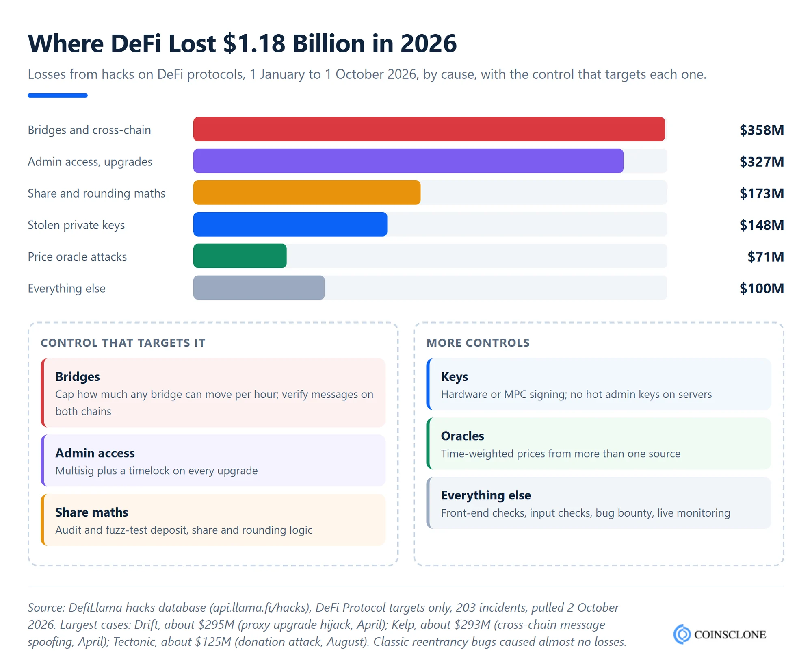
Task: Click the grey Everything else bar
Action: [x=259, y=288]
